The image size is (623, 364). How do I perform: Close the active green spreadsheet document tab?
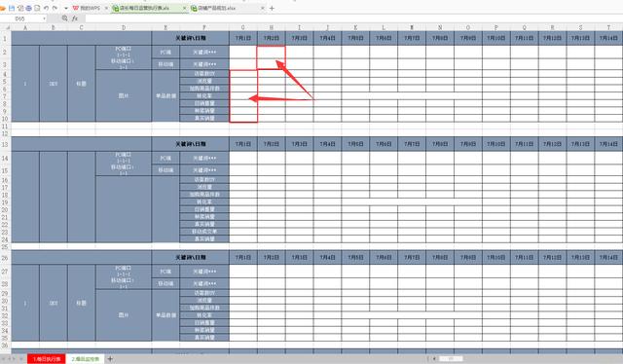(185, 8)
